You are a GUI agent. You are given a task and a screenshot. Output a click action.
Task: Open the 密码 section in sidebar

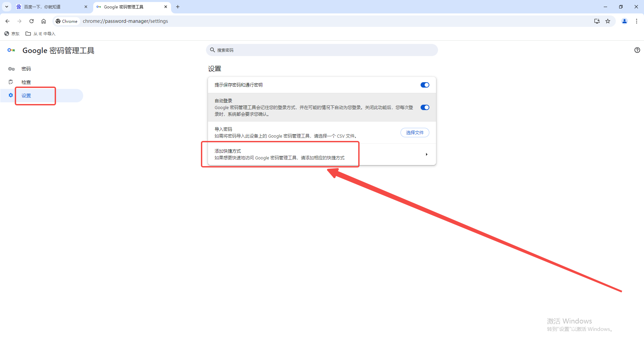42,69
